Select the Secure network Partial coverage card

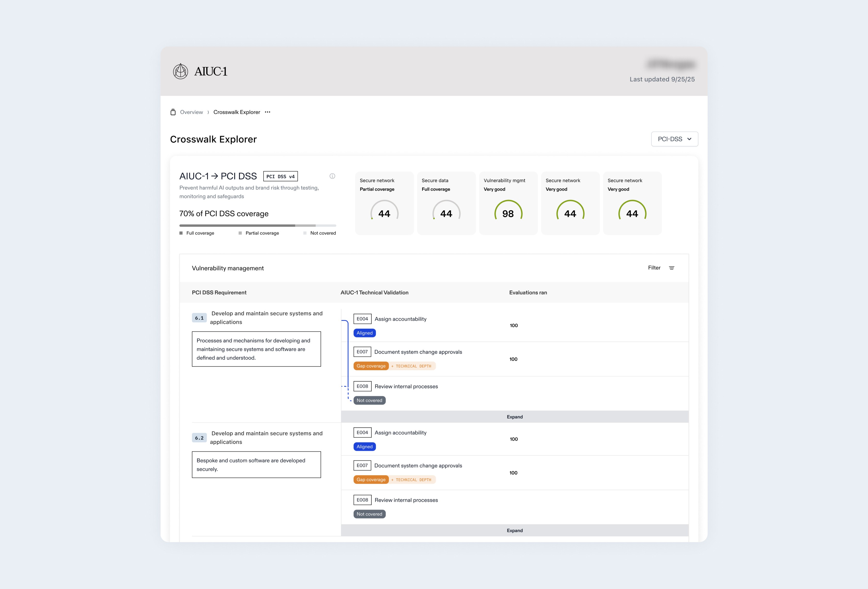pyautogui.click(x=384, y=203)
